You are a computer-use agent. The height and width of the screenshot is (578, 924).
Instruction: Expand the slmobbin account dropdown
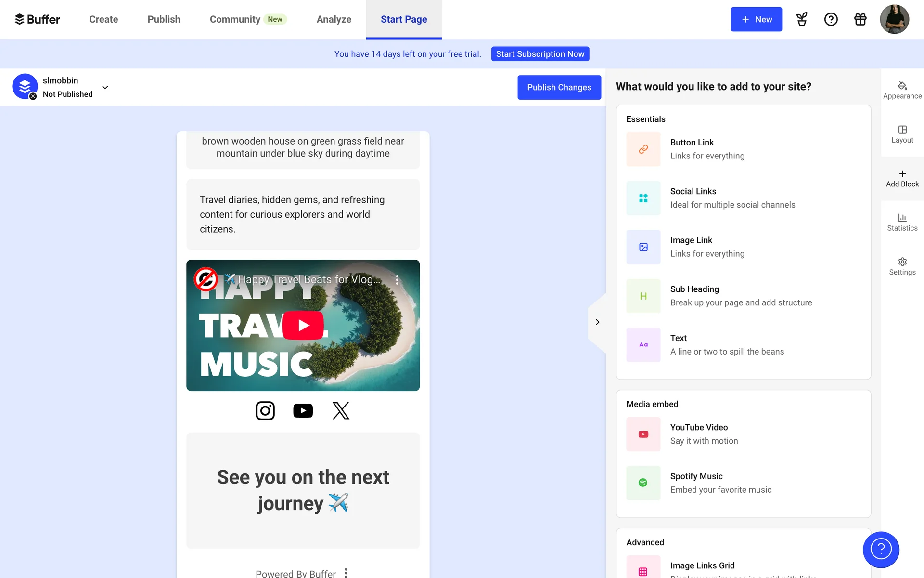[105, 87]
